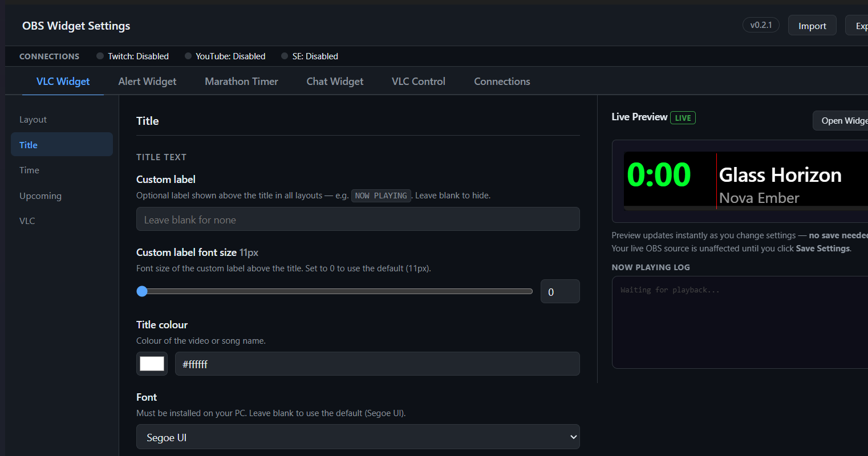
Task: Open the Time sidebar section
Action: [x=62, y=170]
